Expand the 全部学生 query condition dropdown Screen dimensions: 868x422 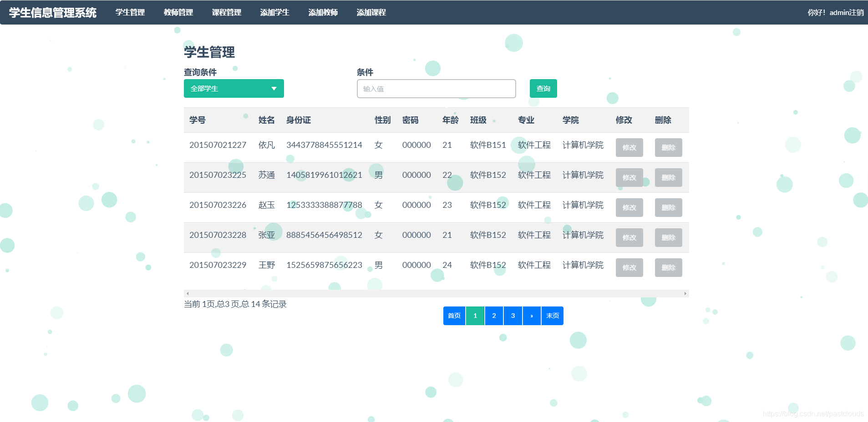click(234, 88)
